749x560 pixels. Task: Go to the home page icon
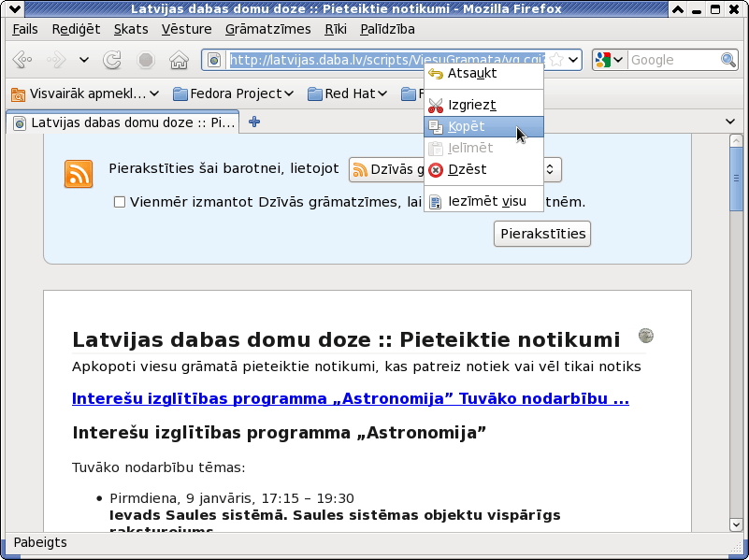click(180, 60)
